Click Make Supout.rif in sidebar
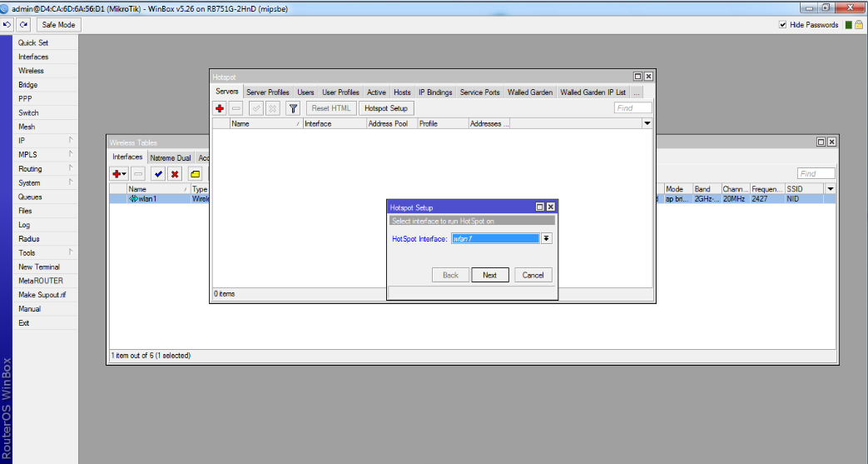This screenshot has width=868, height=464. click(46, 295)
